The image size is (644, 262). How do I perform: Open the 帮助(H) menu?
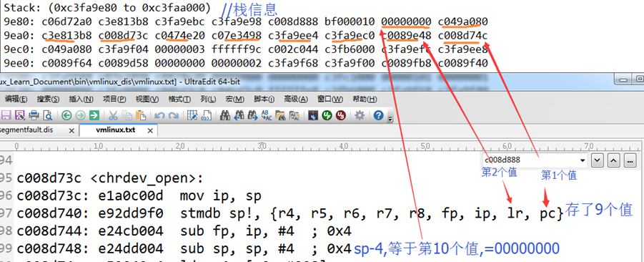click(x=365, y=99)
